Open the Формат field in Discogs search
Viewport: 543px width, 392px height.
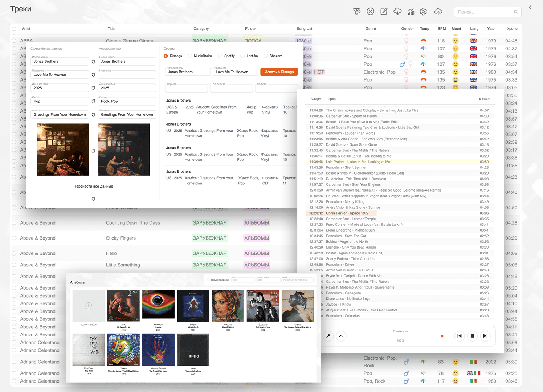[x=186, y=88]
